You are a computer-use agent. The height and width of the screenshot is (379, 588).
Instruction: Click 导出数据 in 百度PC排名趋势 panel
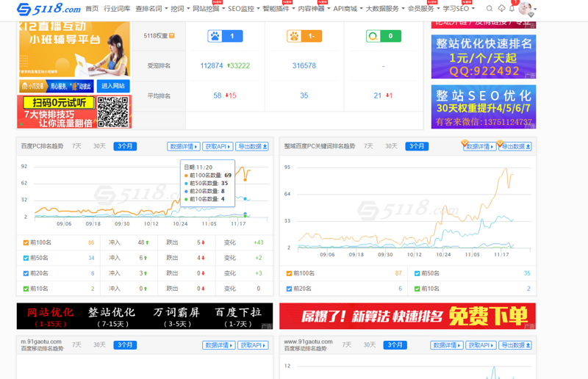click(x=252, y=146)
